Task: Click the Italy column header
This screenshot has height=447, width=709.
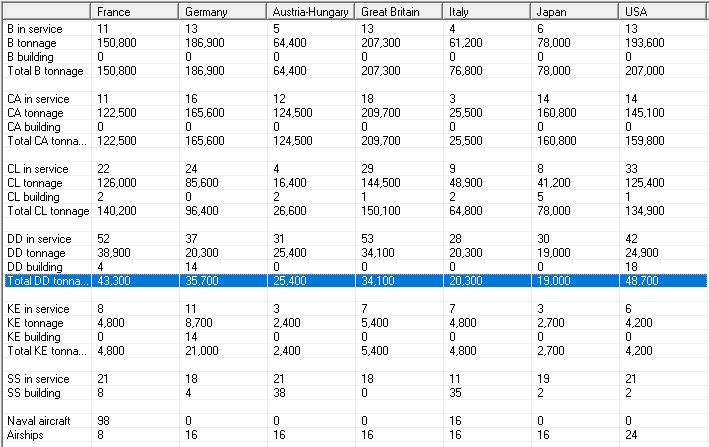Action: coord(487,11)
